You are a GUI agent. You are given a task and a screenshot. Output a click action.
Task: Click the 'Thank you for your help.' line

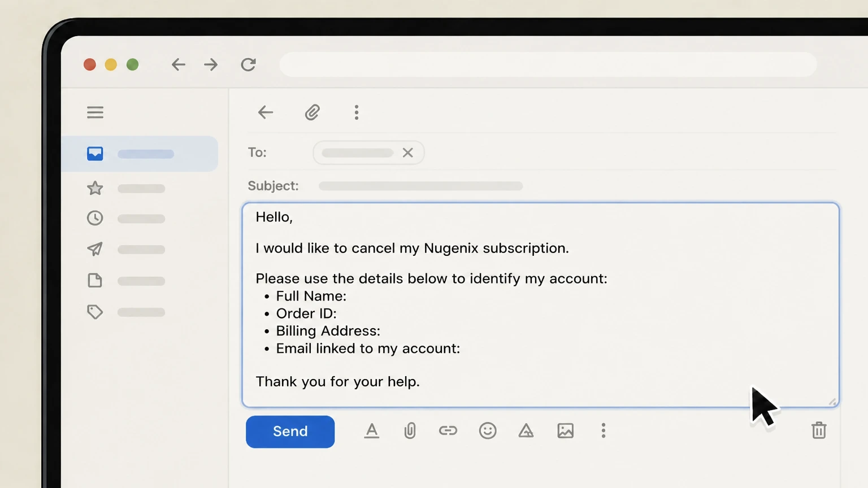[337, 382]
